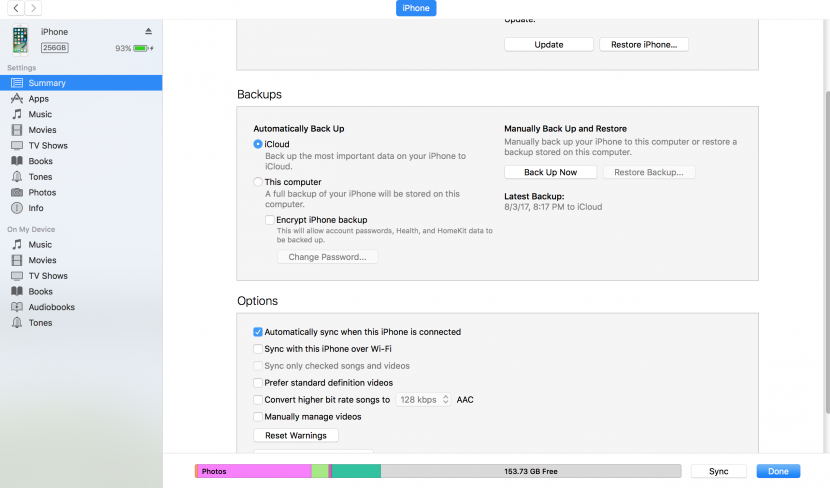Screen dimensions: 830x488
Task: Open the Audiobooks icon under On My Device
Action: coord(17,307)
